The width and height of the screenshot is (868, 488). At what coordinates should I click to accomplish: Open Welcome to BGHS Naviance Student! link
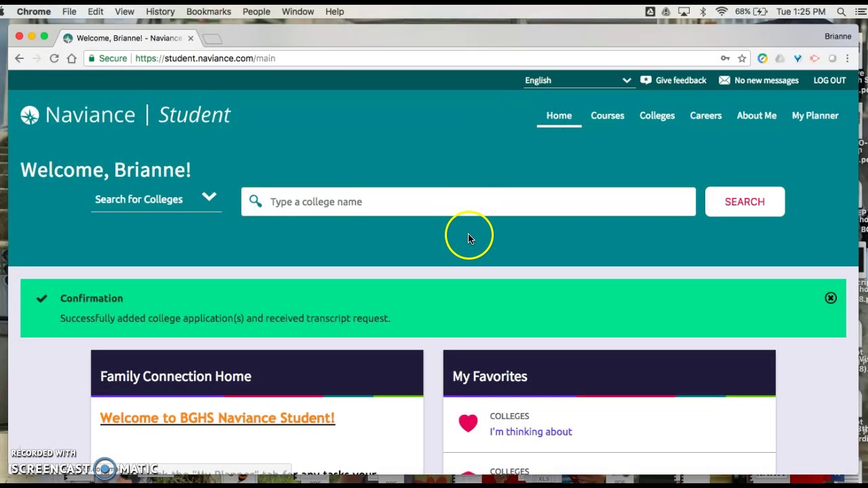pyautogui.click(x=218, y=418)
